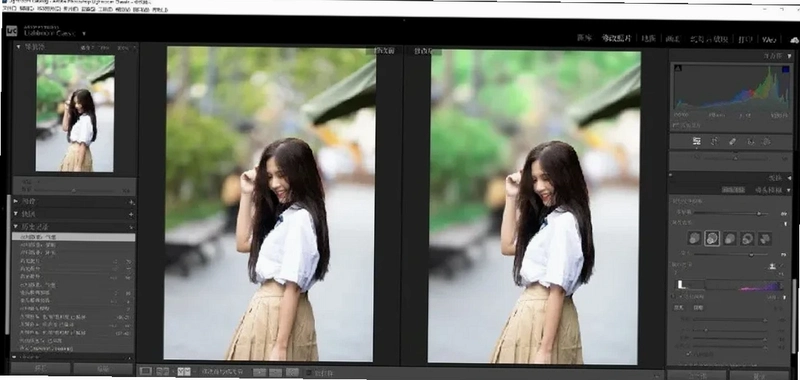Toggle the panel switch left of masking header
Image resolution: width=800 pixels, height=380 pixels.
[x=671, y=175]
